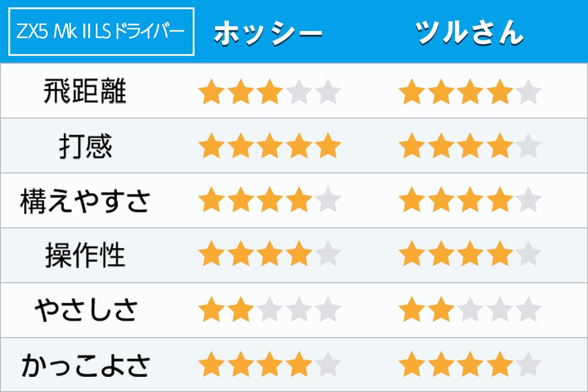Select the ツルさん column header
This screenshot has width=588, height=392.
[469, 32]
